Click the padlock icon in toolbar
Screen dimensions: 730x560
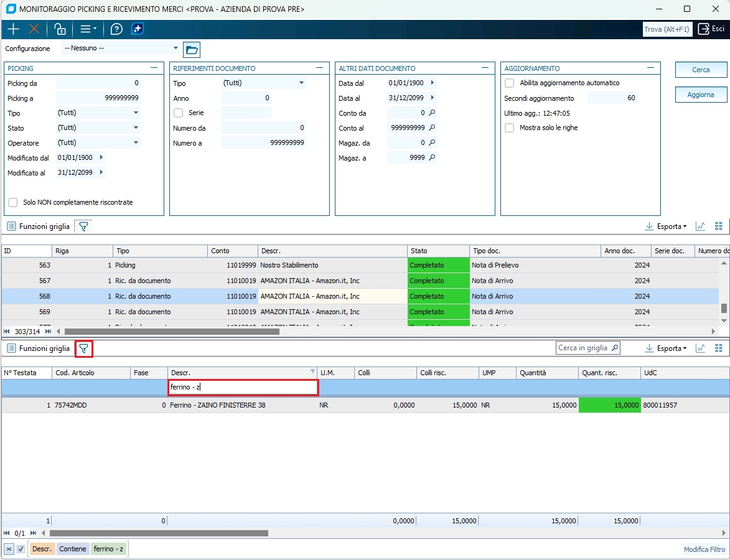[60, 29]
